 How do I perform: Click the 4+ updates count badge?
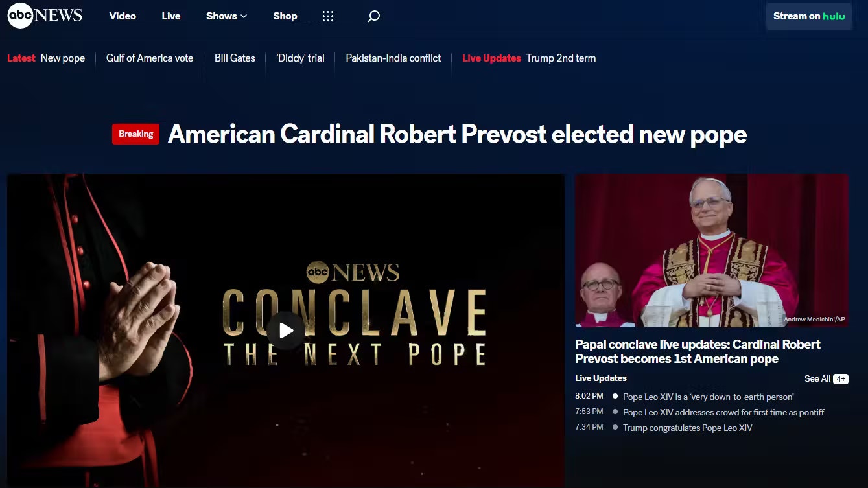[841, 378]
